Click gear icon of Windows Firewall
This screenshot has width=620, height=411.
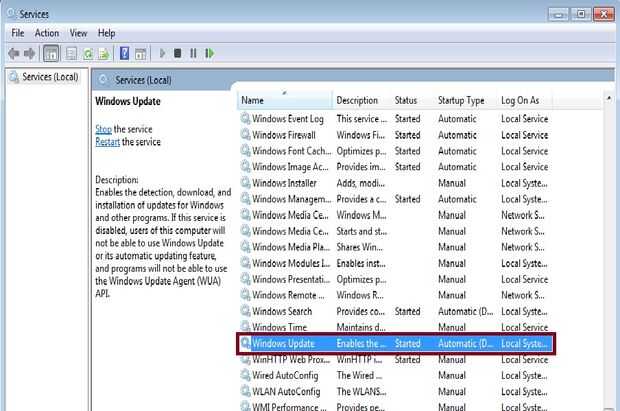(x=246, y=134)
